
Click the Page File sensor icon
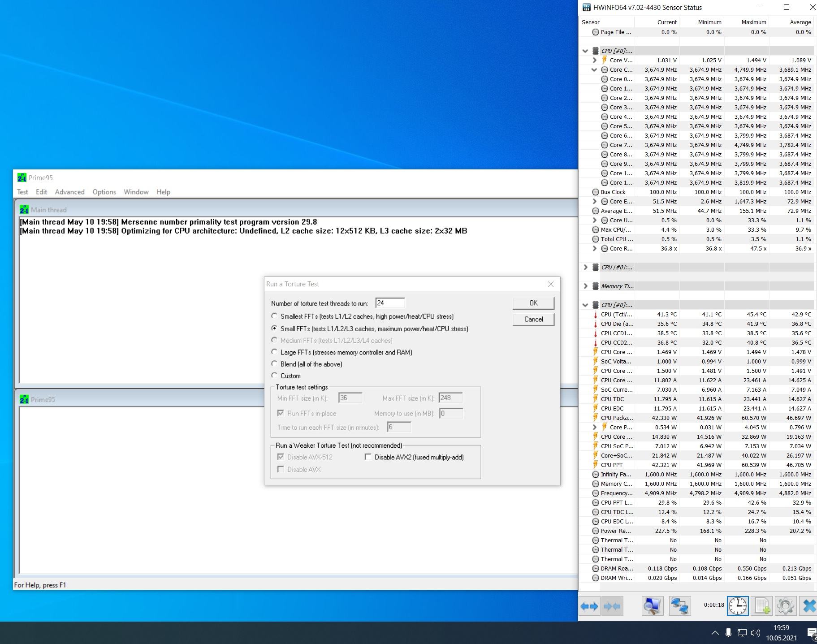pos(596,32)
